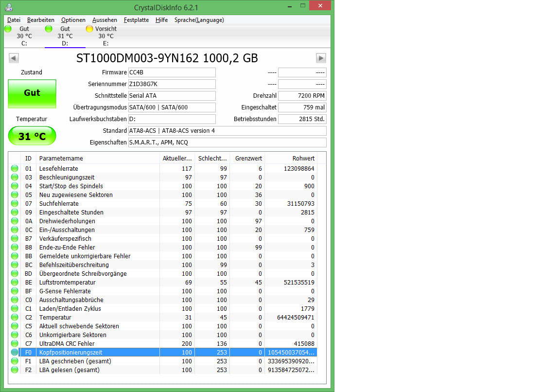Click the Laufwerksbuchstaben field D:

(x=172, y=119)
